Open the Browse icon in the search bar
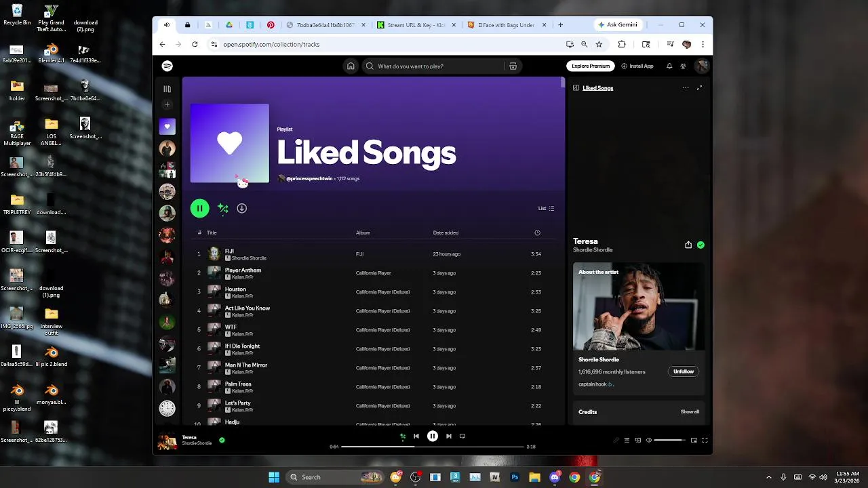 [513, 66]
